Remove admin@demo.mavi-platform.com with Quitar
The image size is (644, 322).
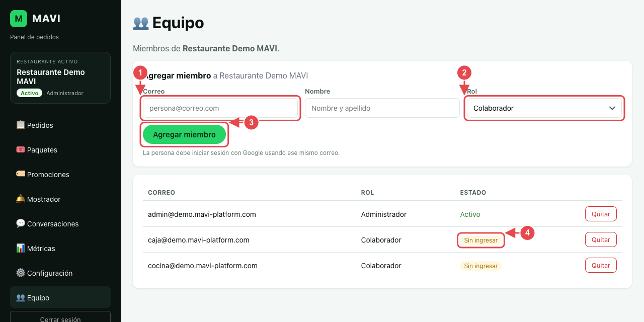[601, 214]
